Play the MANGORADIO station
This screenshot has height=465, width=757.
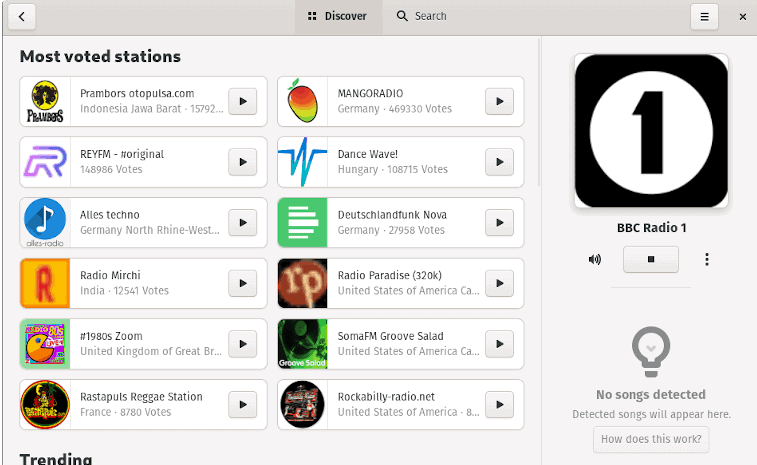click(x=499, y=101)
